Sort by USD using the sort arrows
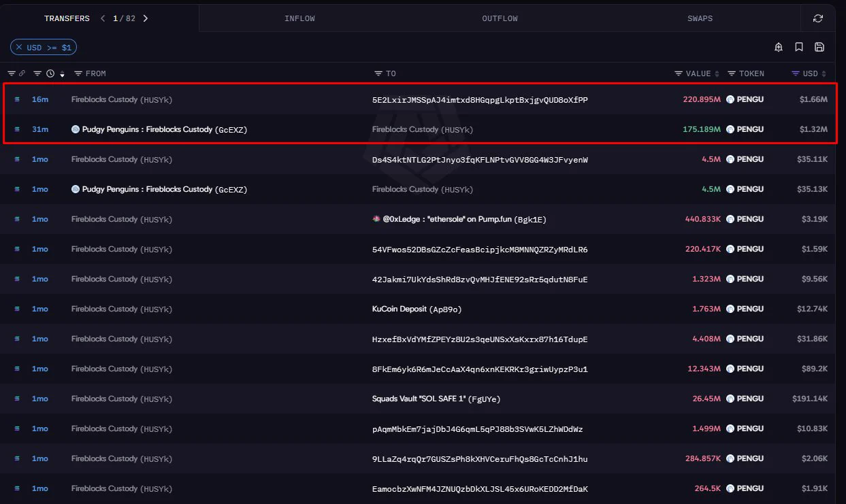Screen dimensions: 846x504 click(x=824, y=73)
